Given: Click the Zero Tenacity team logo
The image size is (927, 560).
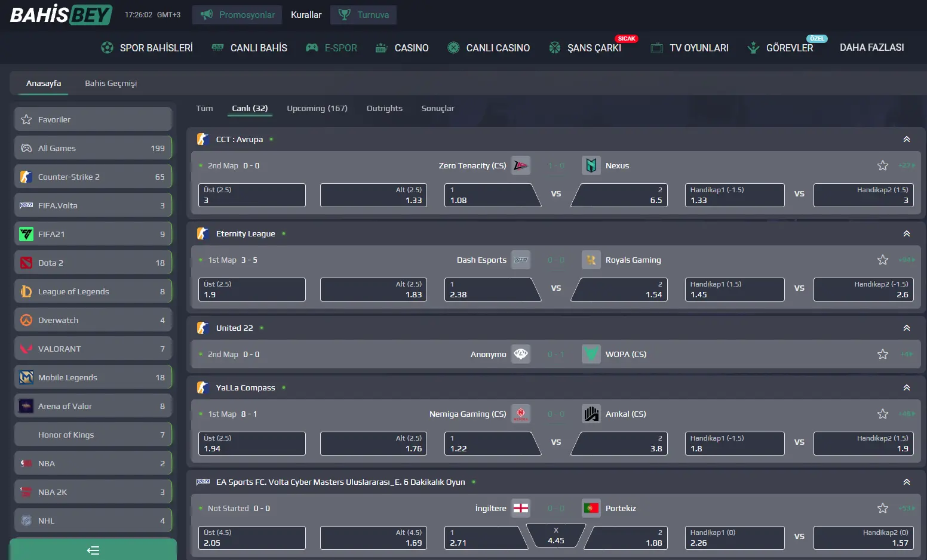Looking at the screenshot, I should pos(521,165).
